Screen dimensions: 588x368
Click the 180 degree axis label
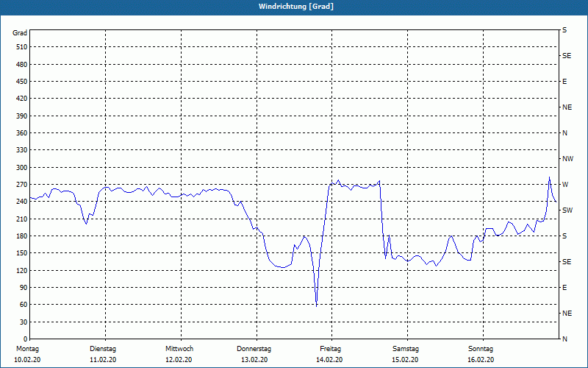(22, 236)
